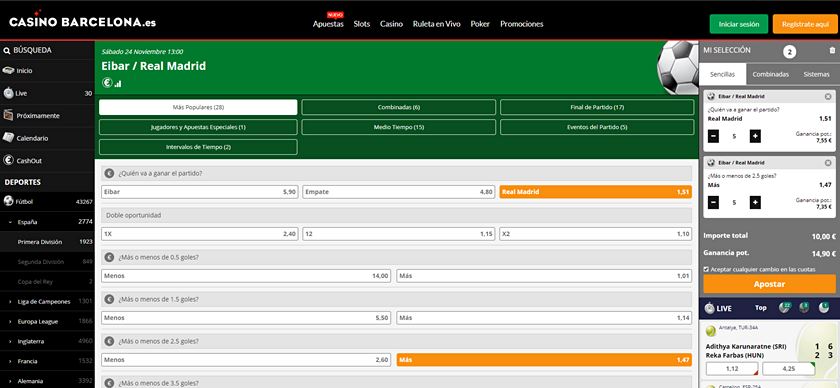Remove the Más 1,47 bet from slip
The image size is (840, 388).
point(828,162)
